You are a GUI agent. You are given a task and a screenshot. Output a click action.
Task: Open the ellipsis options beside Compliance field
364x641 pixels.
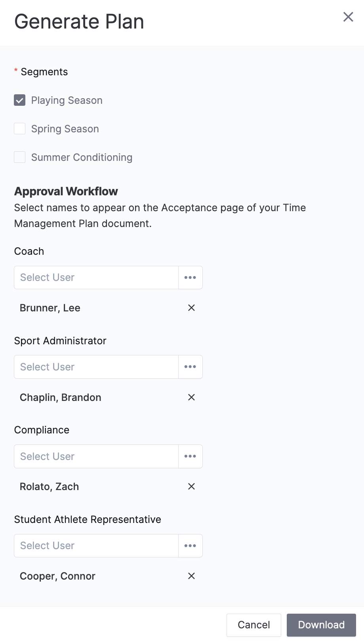[x=191, y=456]
